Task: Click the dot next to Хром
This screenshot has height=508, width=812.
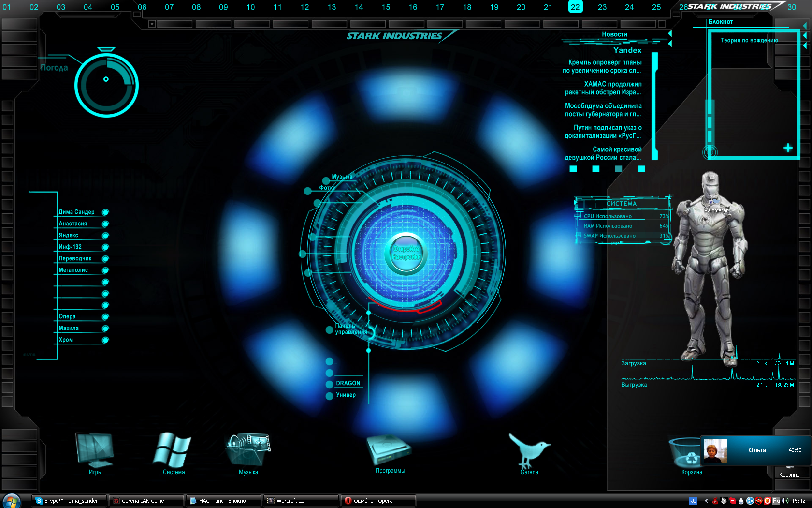Action: tap(105, 340)
